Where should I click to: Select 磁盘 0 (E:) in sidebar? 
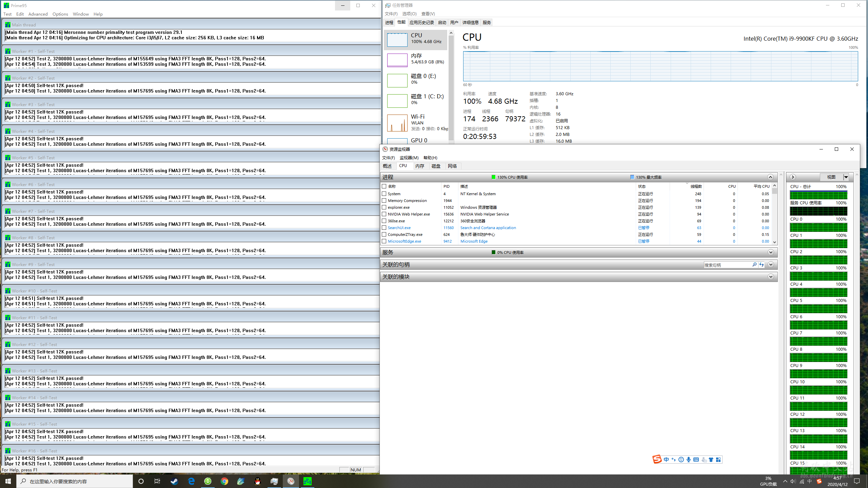point(416,80)
